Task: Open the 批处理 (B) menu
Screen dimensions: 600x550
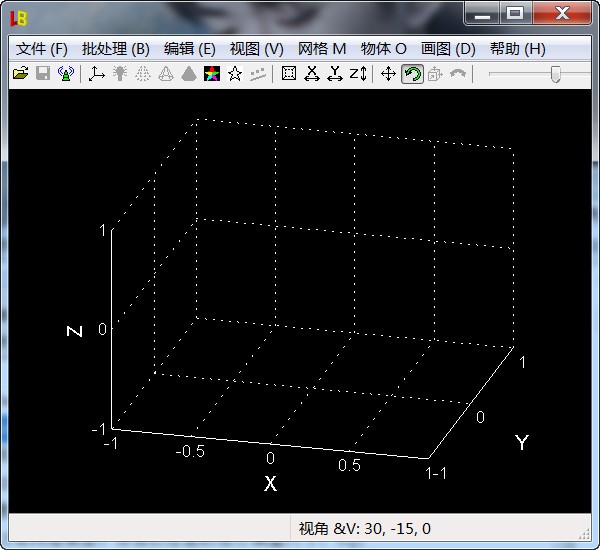Action: [x=115, y=48]
